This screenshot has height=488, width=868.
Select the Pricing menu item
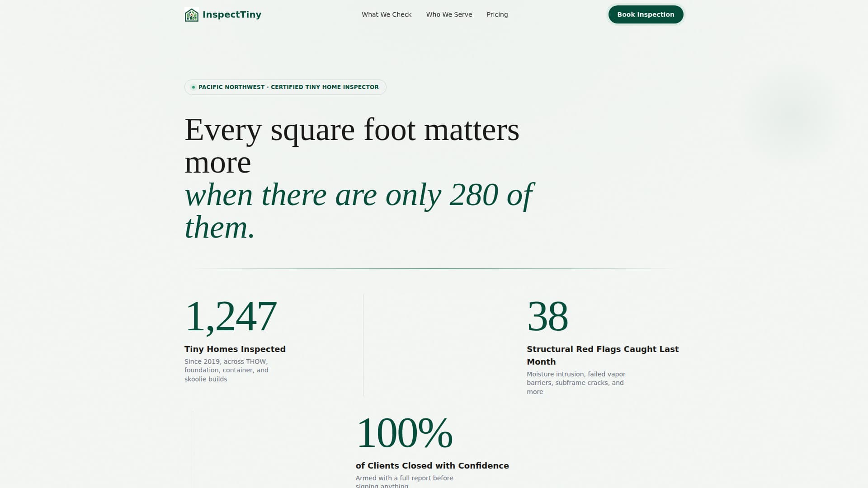[497, 14]
